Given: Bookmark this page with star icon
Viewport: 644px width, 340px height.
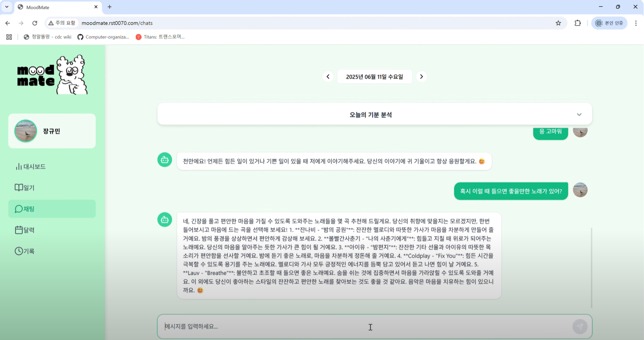Looking at the screenshot, I should (x=558, y=23).
